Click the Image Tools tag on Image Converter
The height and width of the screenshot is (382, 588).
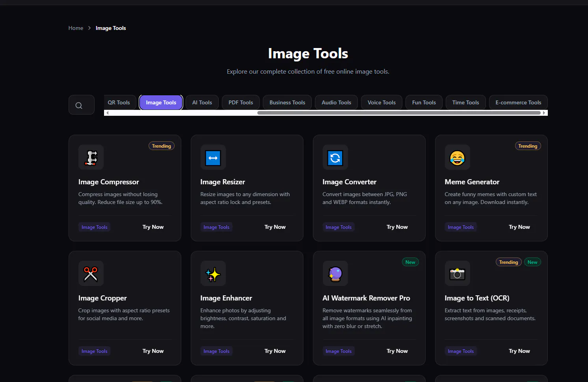click(x=339, y=227)
